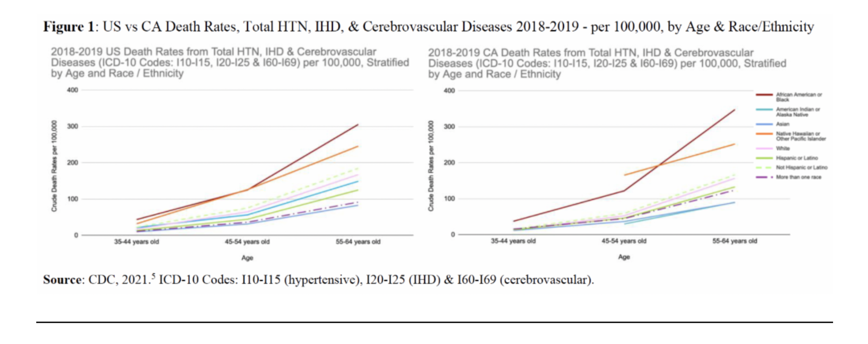Click the "Not Hispanic or Latino" legend label
868x344 pixels.
coord(802,168)
